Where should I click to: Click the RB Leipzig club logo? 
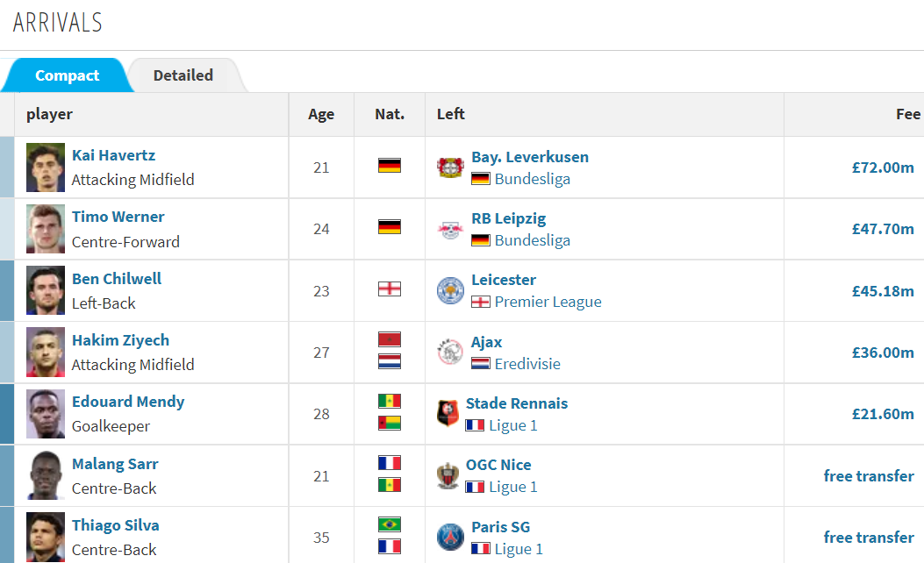(x=450, y=229)
